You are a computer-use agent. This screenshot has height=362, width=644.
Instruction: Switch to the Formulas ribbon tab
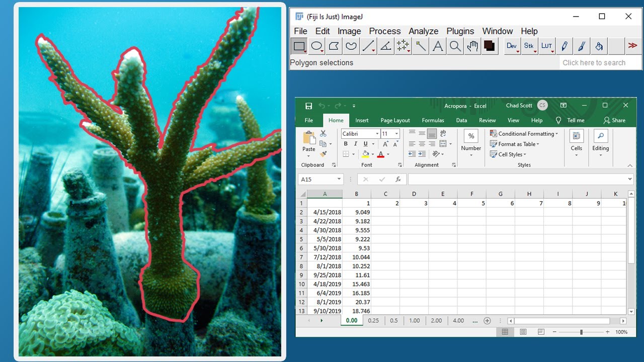pos(433,121)
